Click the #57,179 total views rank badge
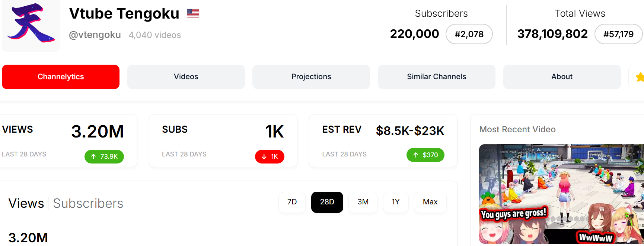644x246 pixels. [618, 34]
